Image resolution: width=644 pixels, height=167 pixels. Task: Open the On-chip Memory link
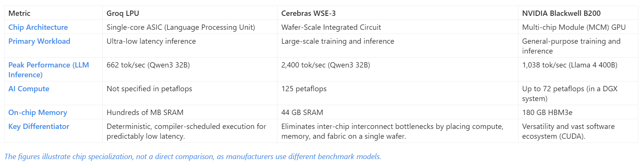[x=38, y=112]
